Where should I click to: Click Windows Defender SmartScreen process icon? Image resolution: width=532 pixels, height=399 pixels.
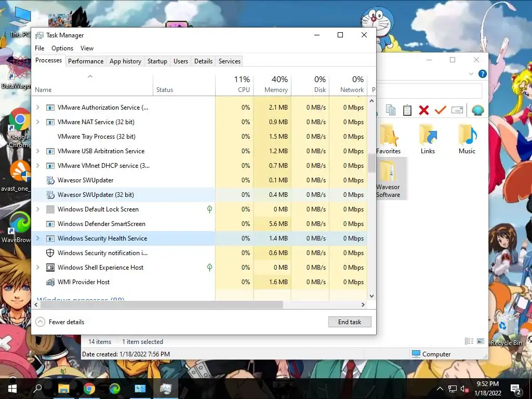click(50, 224)
